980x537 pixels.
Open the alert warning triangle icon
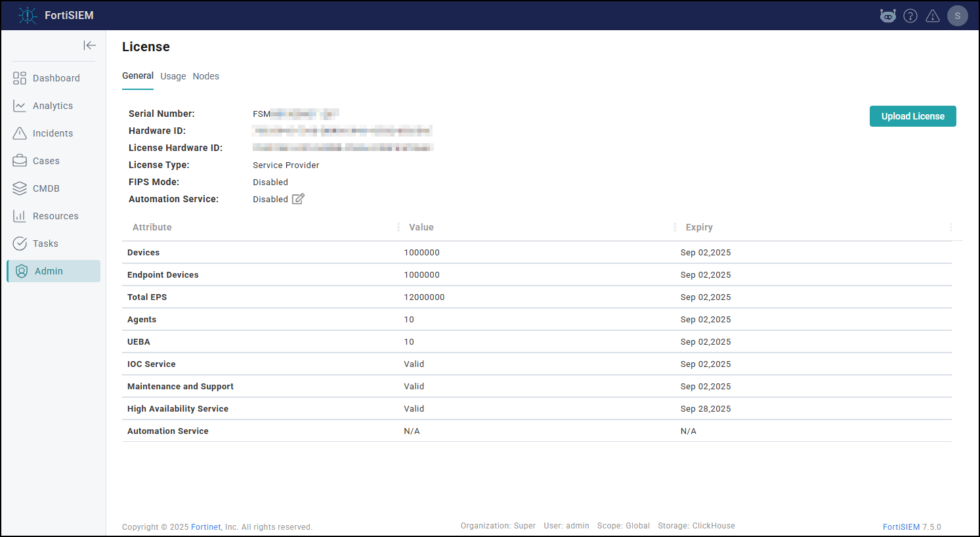933,16
